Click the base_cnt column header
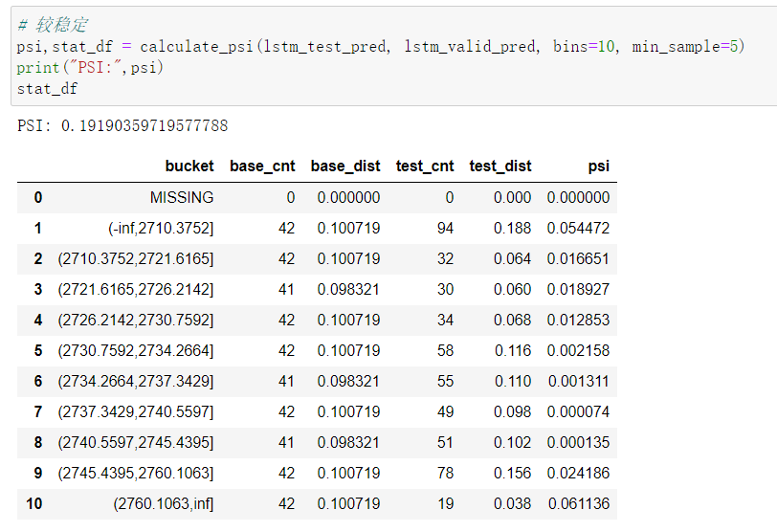The image size is (777, 532). tap(262, 166)
